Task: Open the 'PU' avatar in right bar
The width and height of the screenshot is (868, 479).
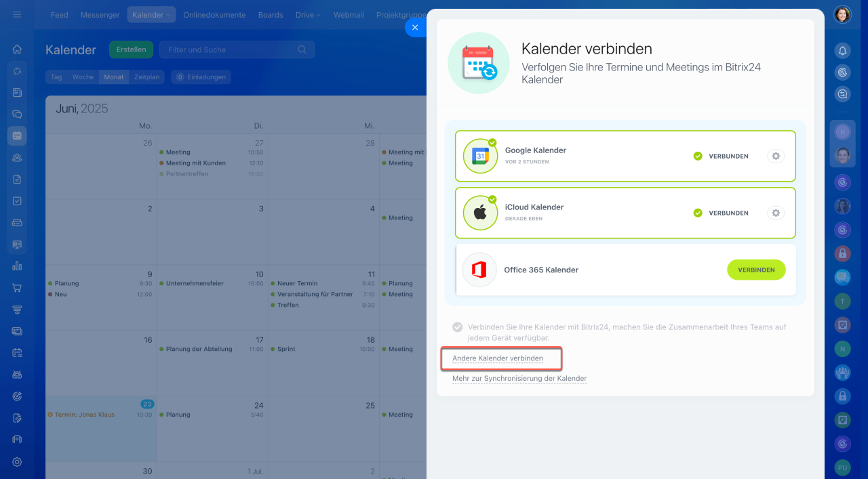Action: pos(842,468)
